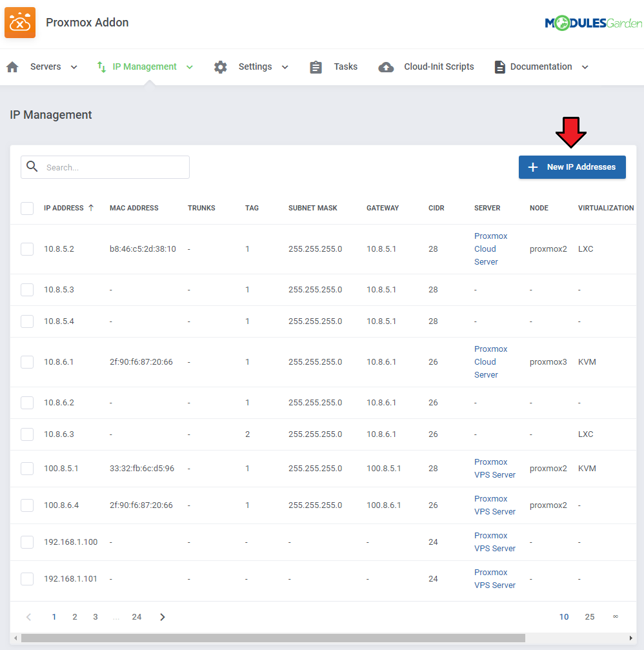Expand the Settings dropdown chevron

285,67
